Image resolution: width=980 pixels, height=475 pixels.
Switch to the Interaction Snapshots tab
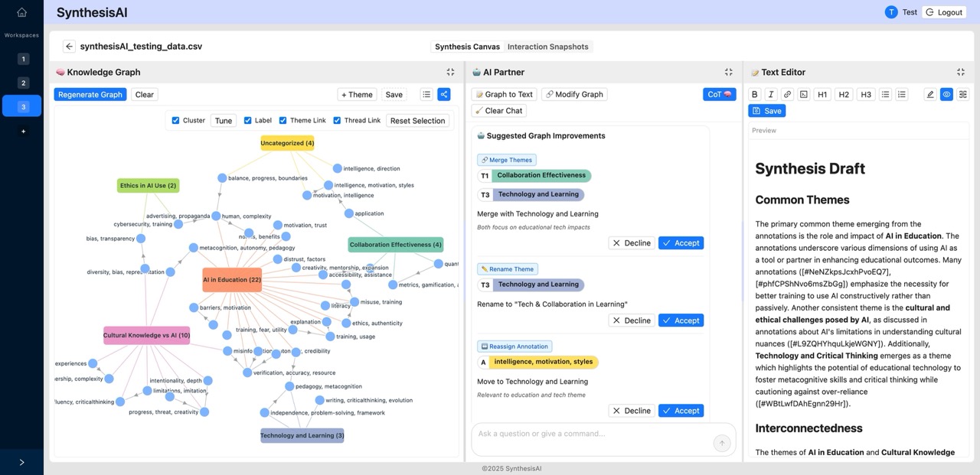tap(548, 46)
